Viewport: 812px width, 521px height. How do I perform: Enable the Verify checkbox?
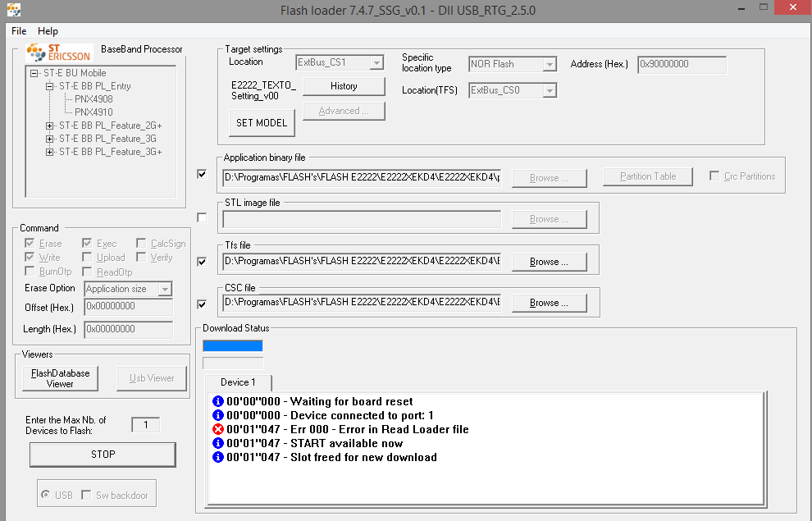tap(141, 257)
